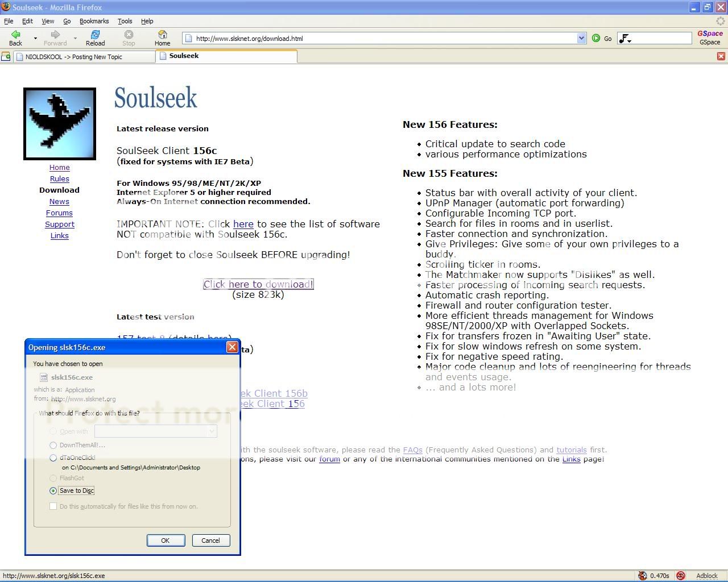The image size is (728, 582).
Task: Enable 'Do this automatically' checkbox
Action: [53, 506]
